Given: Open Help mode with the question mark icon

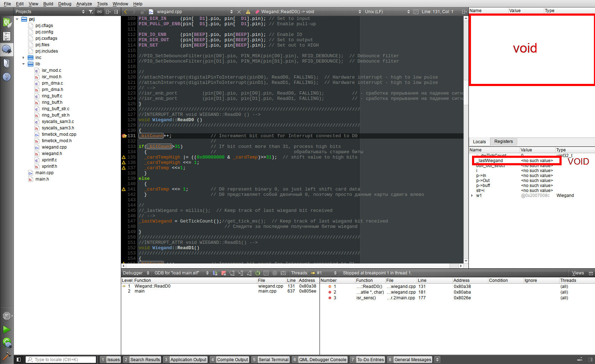Looking at the screenshot, I should 7,77.
